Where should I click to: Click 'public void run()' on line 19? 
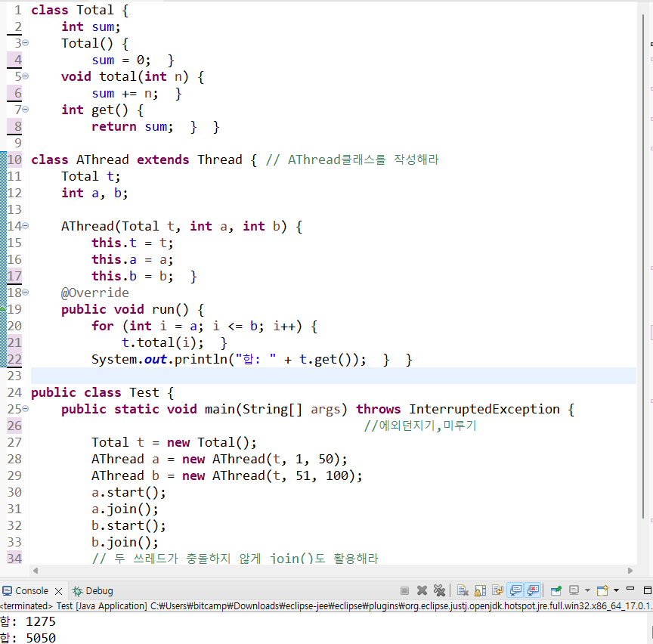pyautogui.click(x=125, y=309)
